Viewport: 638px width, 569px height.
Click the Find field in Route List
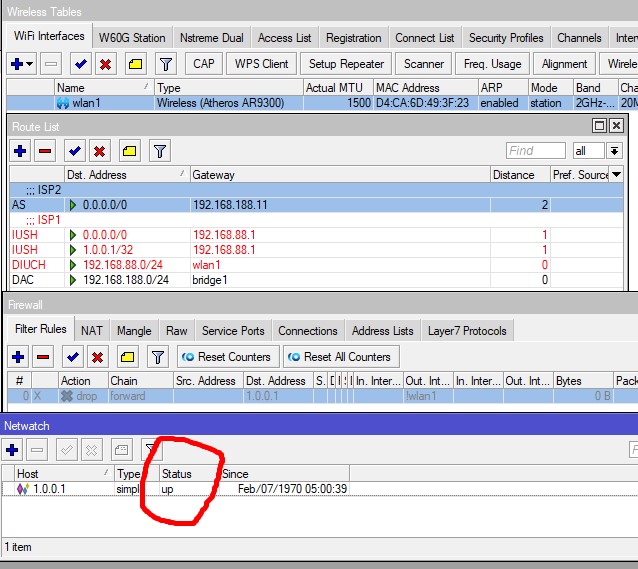(x=535, y=151)
